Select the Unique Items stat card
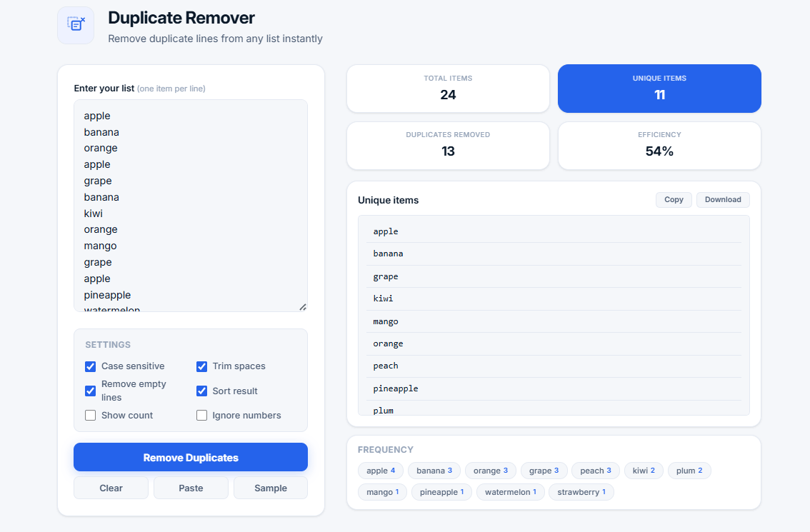 (659, 89)
